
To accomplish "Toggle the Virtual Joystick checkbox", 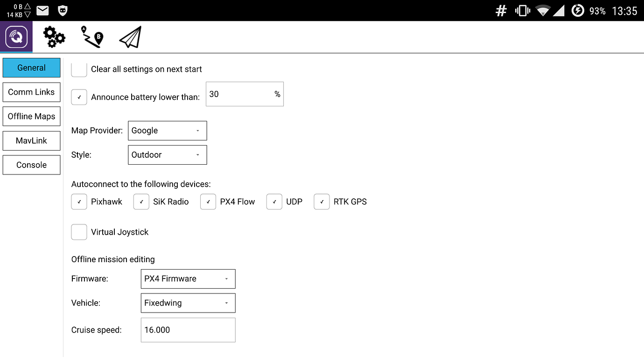I will pyautogui.click(x=79, y=232).
